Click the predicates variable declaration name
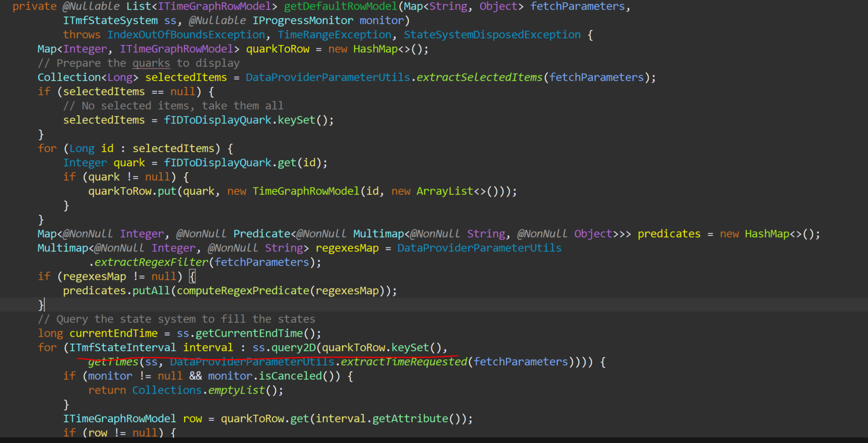 [x=669, y=234]
